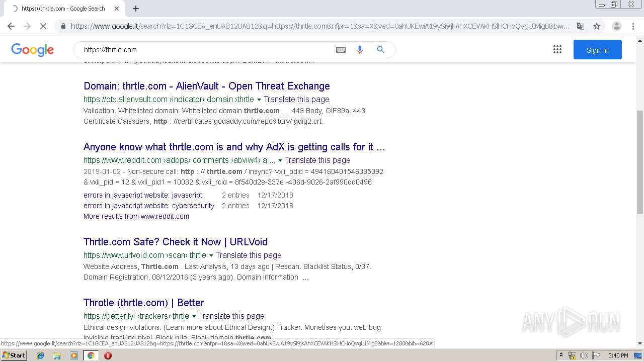Click the page vertical scrollbar thumb

[640, 162]
